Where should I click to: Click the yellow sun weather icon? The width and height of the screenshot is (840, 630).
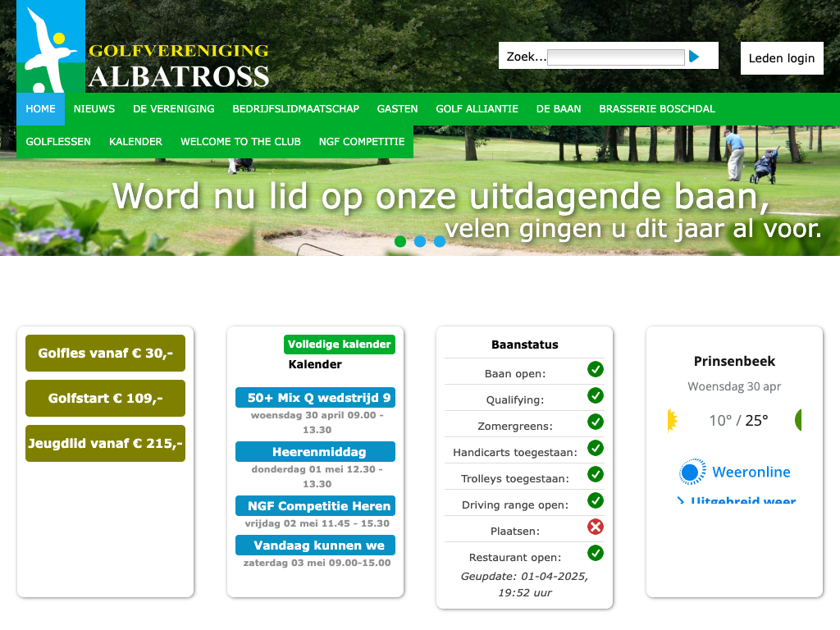tap(673, 420)
